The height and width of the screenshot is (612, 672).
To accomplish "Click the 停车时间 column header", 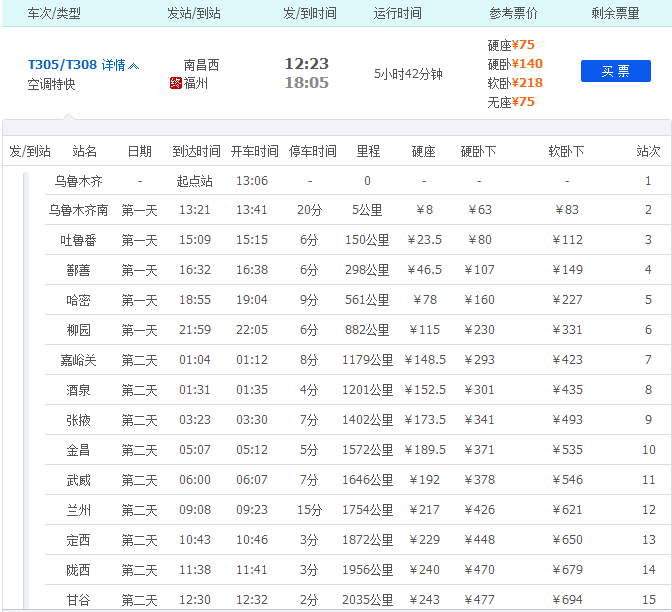I will [313, 151].
